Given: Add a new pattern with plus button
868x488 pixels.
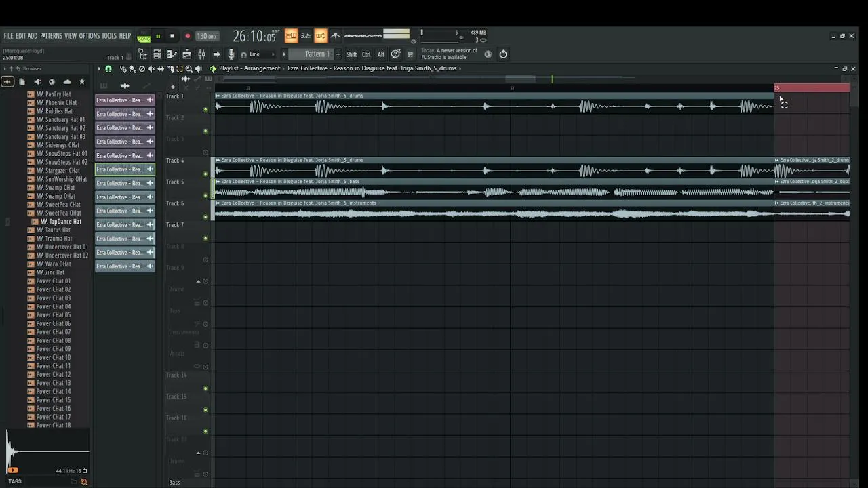Looking at the screenshot, I should click(x=338, y=54).
